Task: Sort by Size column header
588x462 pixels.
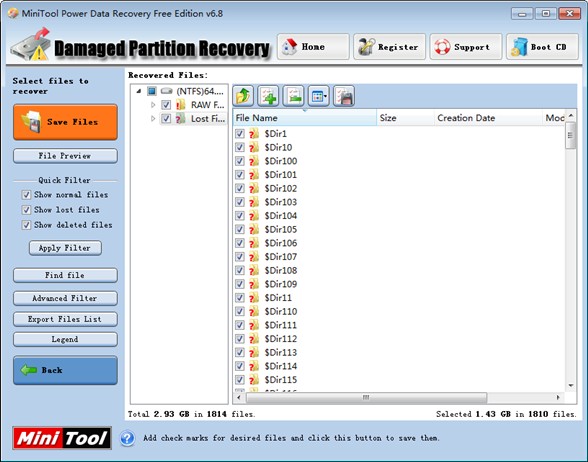Action: 405,118
